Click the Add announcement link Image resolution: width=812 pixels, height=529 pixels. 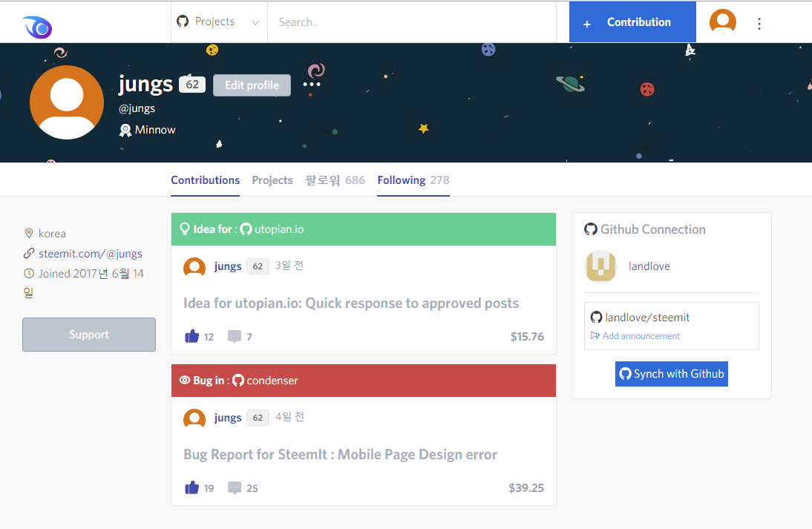click(x=641, y=336)
